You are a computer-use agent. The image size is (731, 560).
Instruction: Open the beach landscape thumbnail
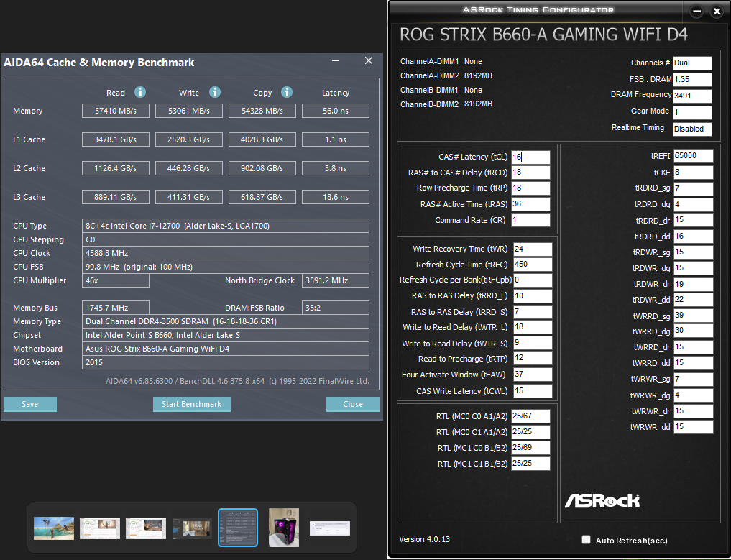point(54,528)
